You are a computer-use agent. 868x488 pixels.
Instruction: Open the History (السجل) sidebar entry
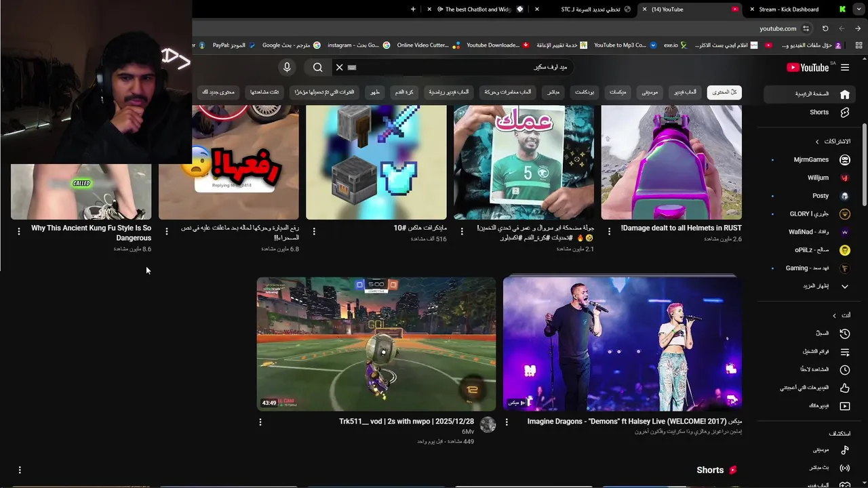coord(810,333)
